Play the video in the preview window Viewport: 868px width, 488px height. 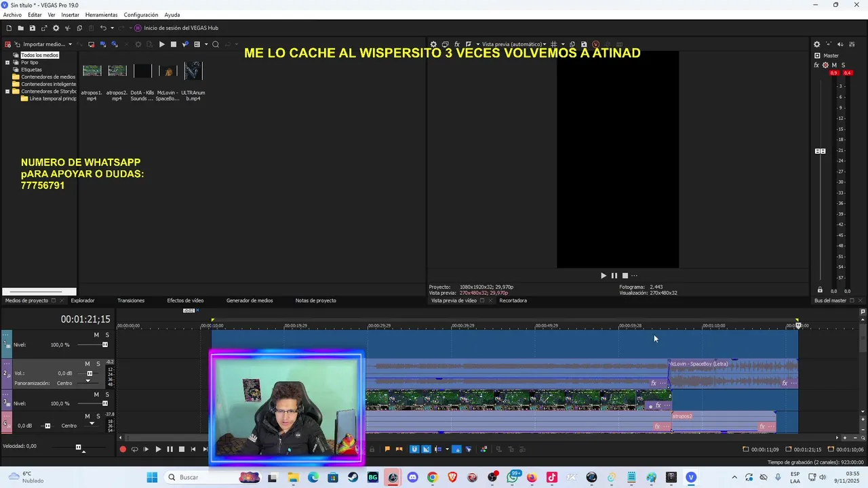(x=603, y=275)
